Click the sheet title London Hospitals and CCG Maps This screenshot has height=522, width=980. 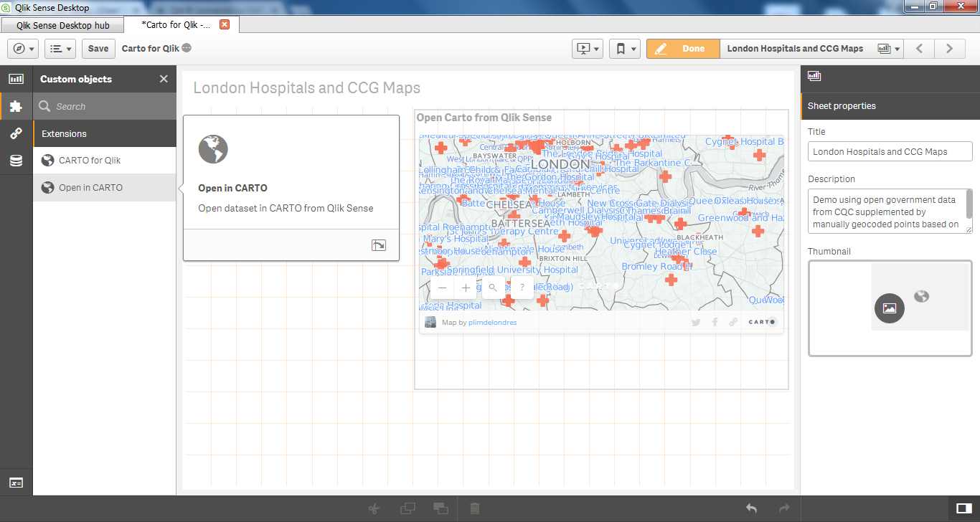pos(307,88)
